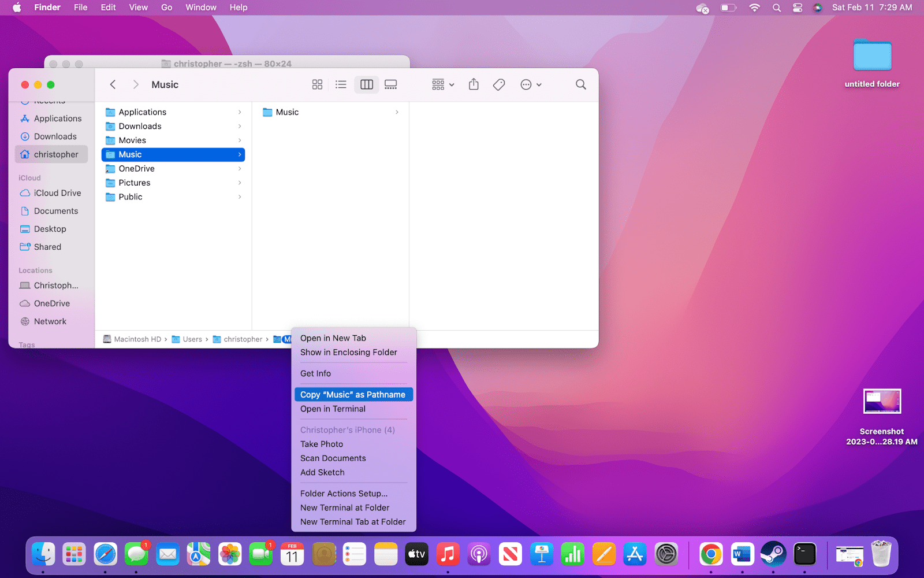Screen dimensions: 924x578
Task: Select the untitled folder on desktop
Action: [x=872, y=56]
